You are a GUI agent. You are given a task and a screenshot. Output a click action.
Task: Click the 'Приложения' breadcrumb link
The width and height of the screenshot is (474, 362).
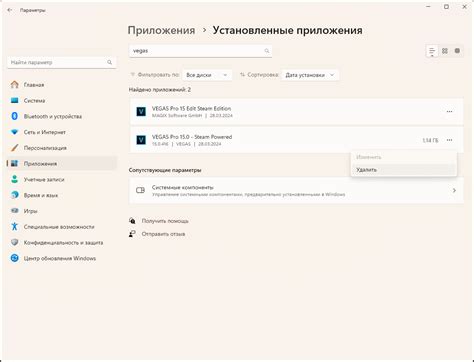[161, 30]
